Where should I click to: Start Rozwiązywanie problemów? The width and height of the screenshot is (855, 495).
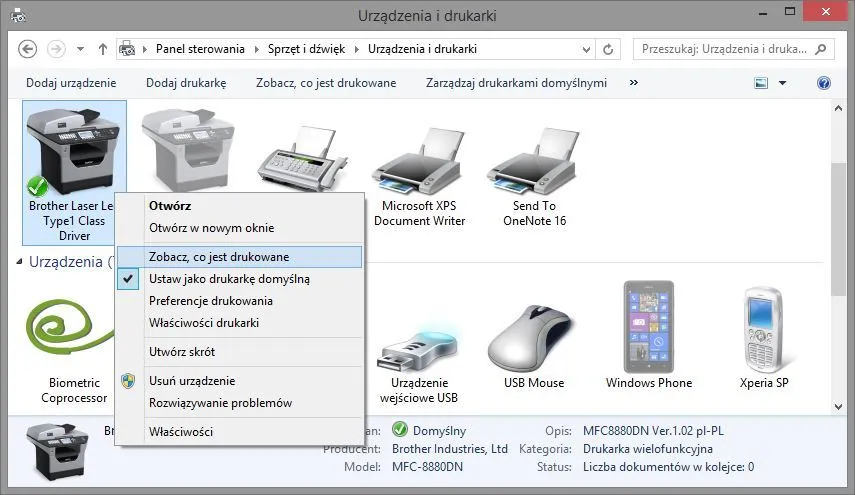click(x=240, y=403)
